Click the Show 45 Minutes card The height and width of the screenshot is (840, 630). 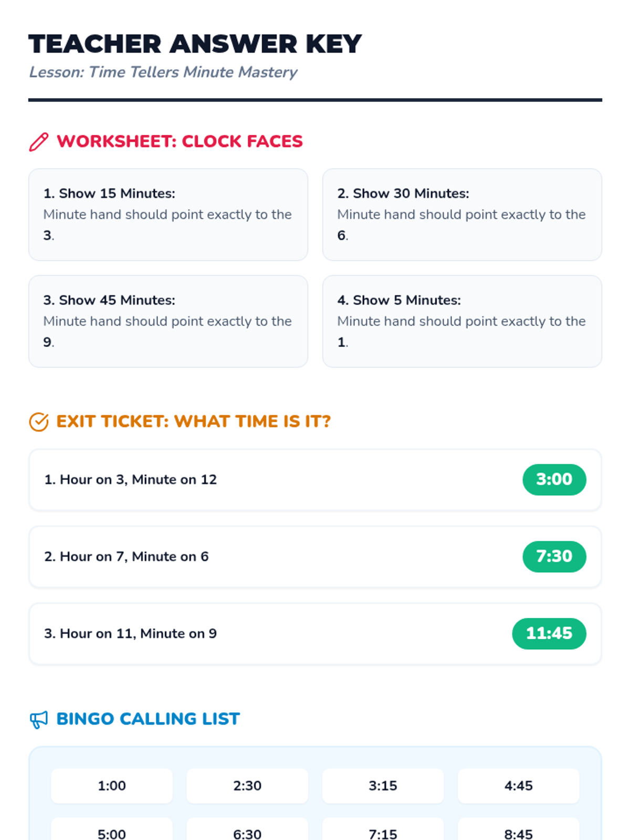pos(168,321)
